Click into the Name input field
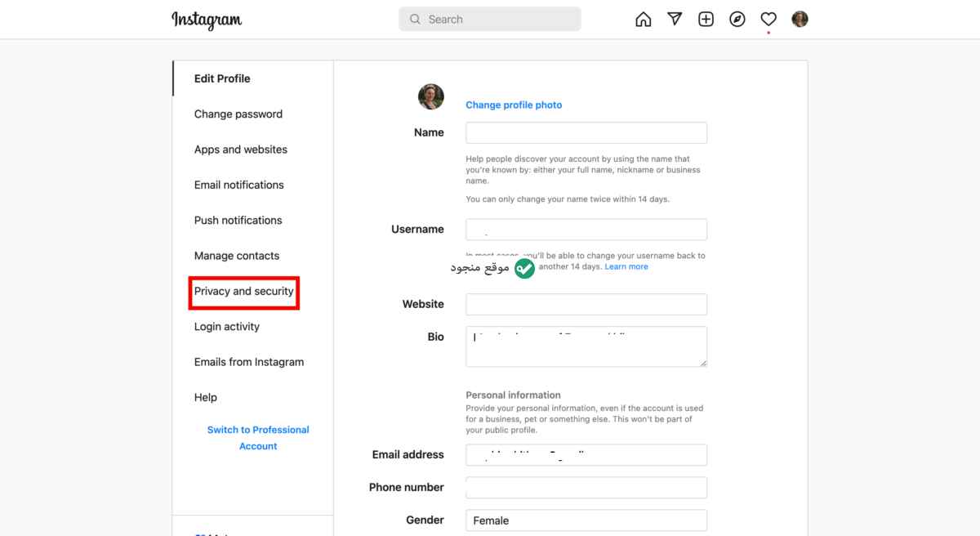980x536 pixels. click(586, 133)
